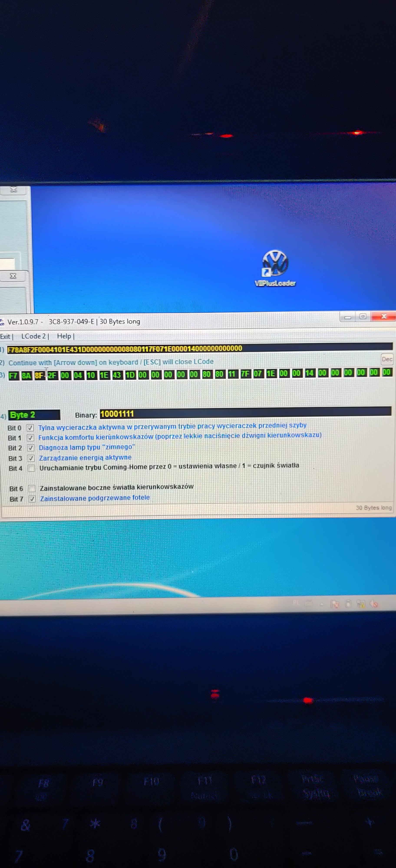The height and width of the screenshot is (868, 396).
Task: Click the battery icon in system tray
Action: point(348,604)
